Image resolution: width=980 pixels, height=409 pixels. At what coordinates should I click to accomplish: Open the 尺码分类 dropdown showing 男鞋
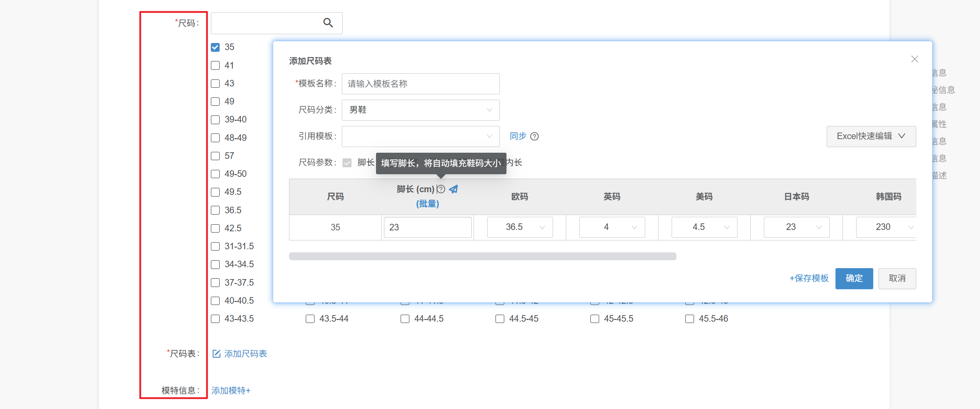pos(420,110)
